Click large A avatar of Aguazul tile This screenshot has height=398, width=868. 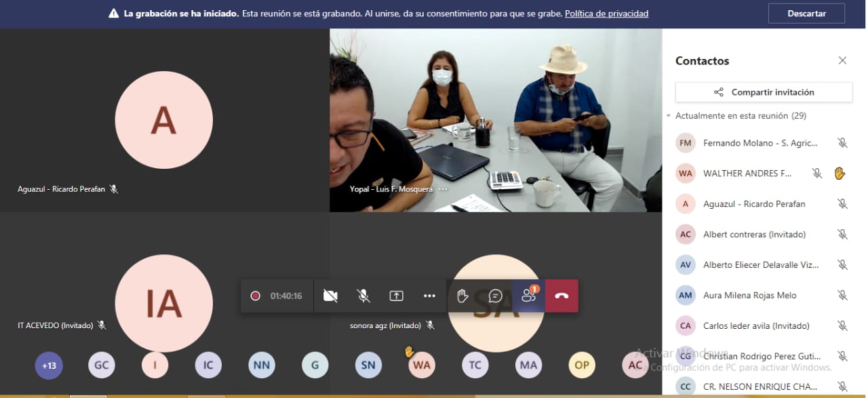(163, 120)
